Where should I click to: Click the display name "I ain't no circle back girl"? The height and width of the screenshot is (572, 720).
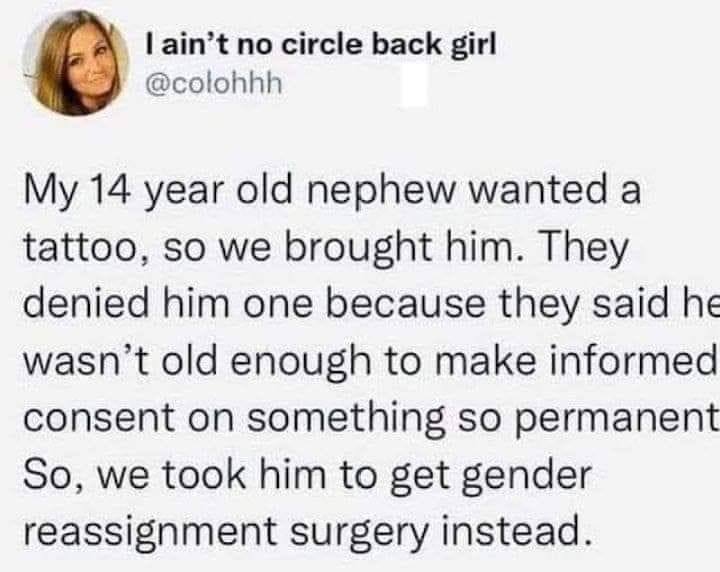[x=321, y=45]
